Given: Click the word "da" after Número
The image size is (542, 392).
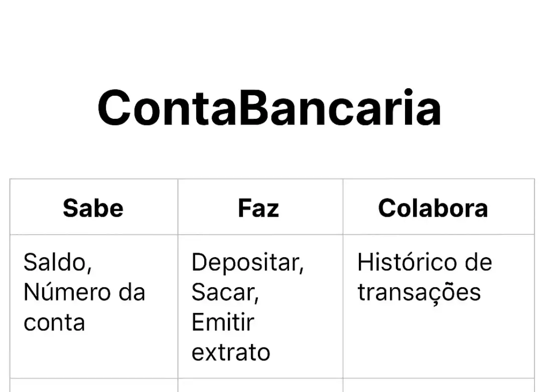Looking at the screenshot, I should (132, 292).
